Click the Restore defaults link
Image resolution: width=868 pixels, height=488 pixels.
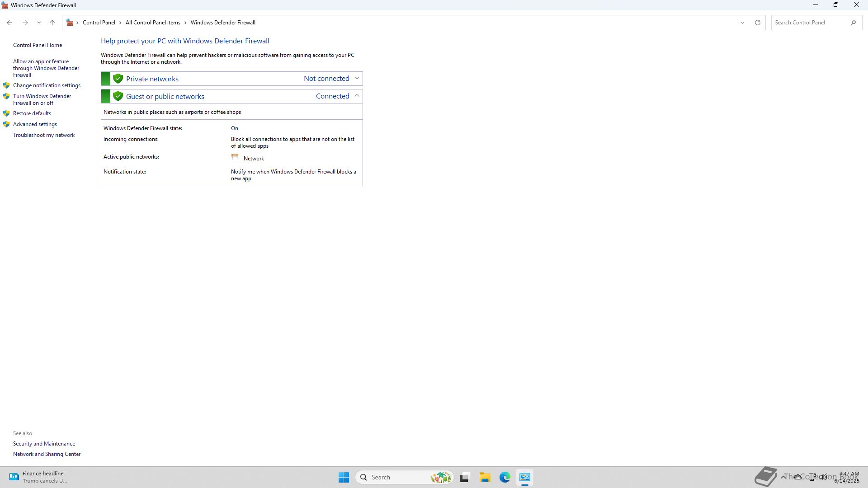(32, 113)
